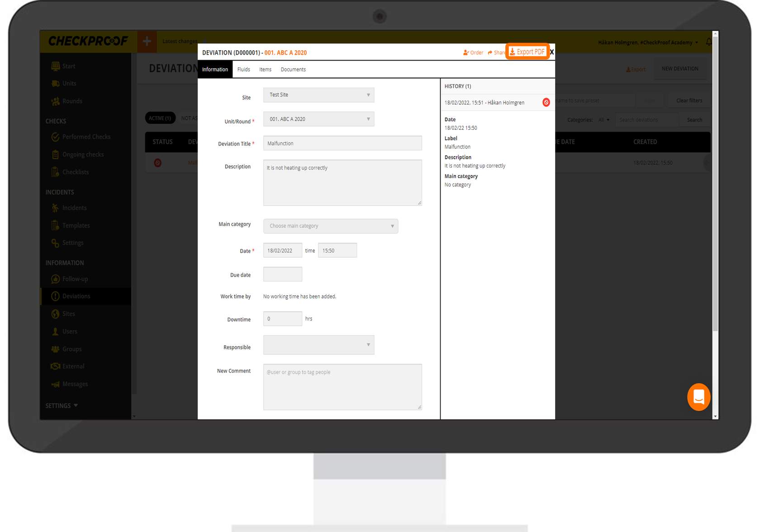Click the Performed Checks sidebar icon

55,137
